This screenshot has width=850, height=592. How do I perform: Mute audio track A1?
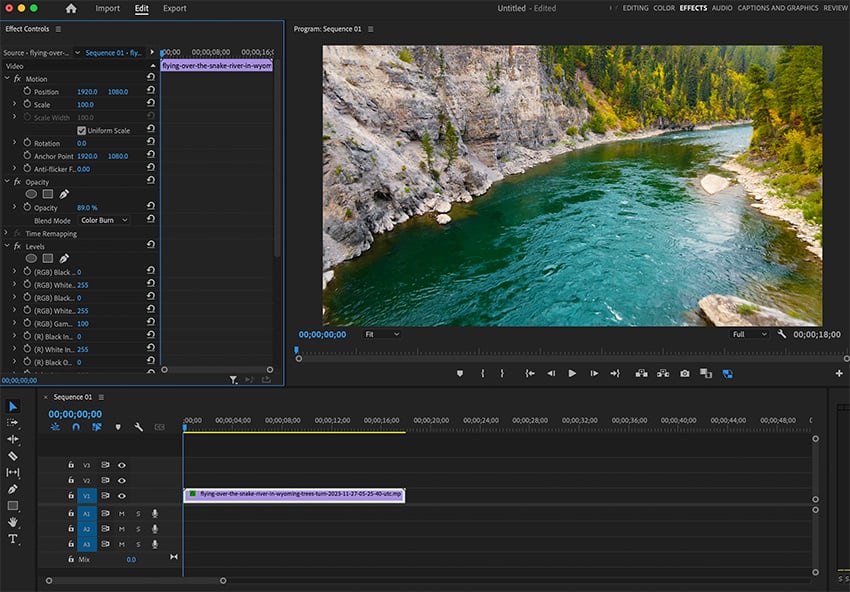pyautogui.click(x=121, y=513)
